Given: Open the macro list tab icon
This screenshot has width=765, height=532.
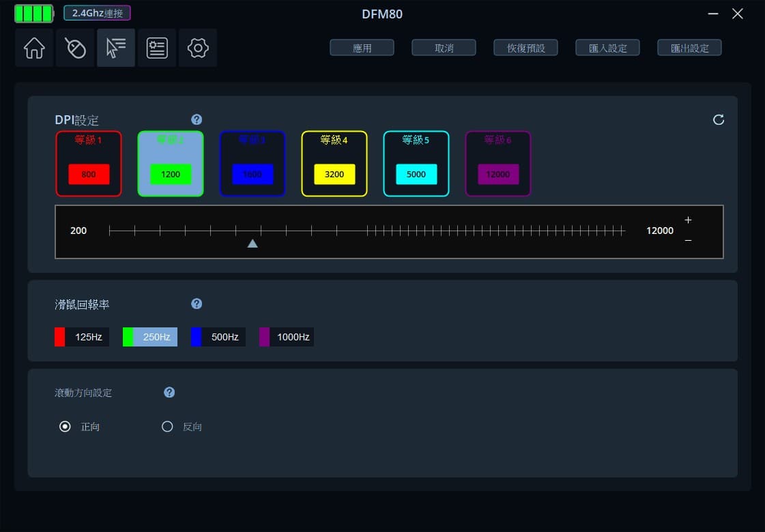Looking at the screenshot, I should click(x=157, y=48).
